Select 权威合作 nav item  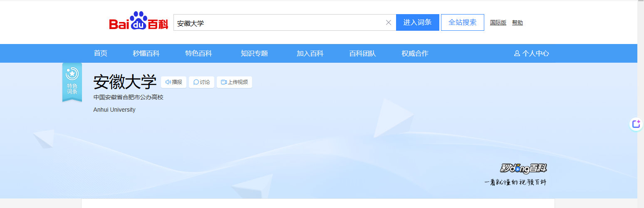click(415, 54)
